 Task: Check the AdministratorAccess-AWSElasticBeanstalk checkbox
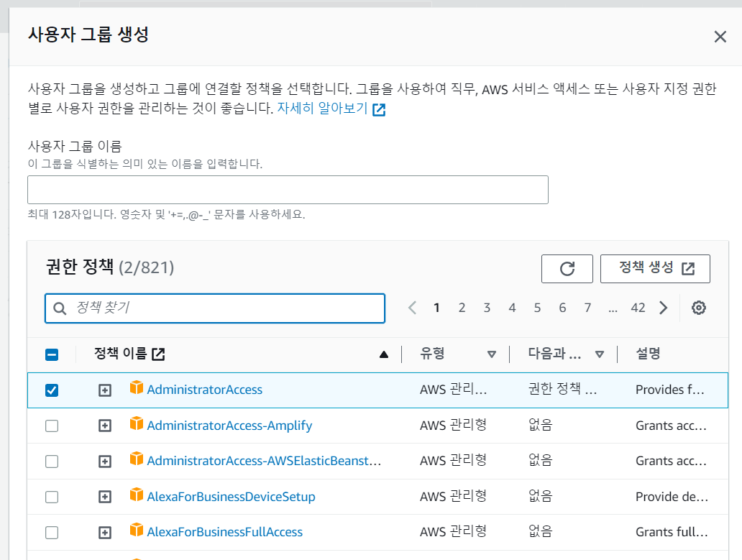click(x=52, y=461)
